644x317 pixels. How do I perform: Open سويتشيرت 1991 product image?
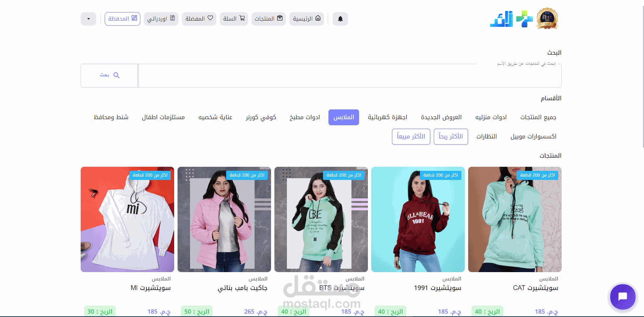[418, 219]
